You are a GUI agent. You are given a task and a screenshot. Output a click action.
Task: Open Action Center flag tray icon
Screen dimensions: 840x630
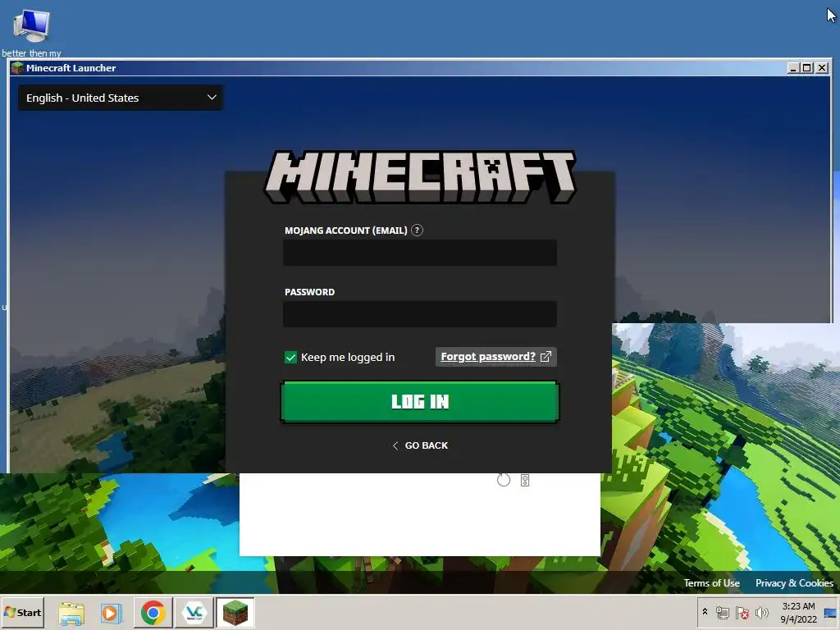click(x=742, y=612)
